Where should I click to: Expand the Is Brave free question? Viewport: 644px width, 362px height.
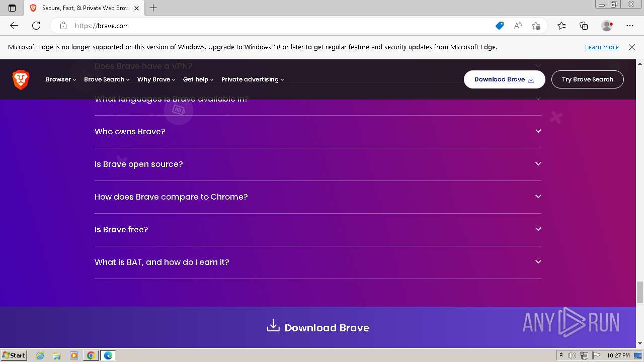coord(318,230)
